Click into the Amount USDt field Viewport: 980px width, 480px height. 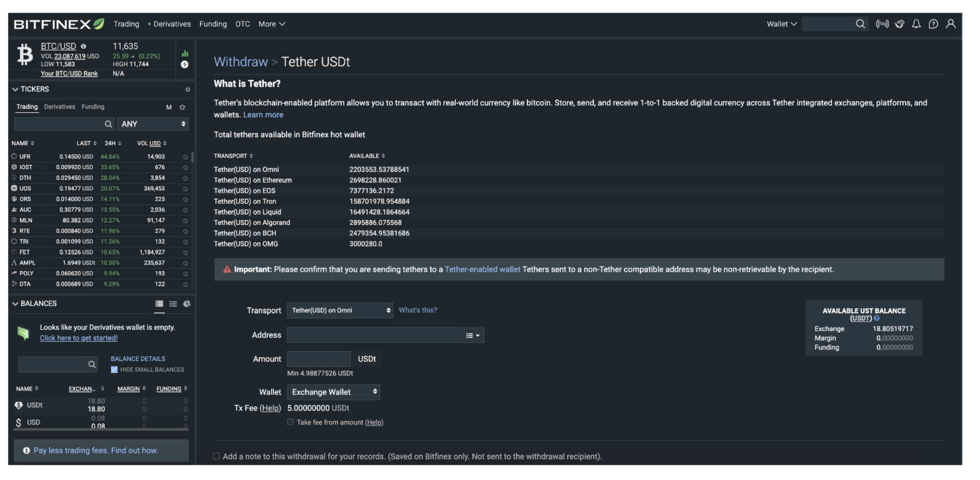(x=319, y=359)
